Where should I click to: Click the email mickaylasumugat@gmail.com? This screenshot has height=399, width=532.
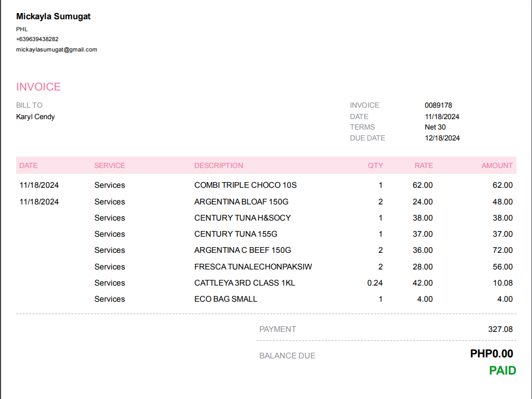[x=57, y=49]
